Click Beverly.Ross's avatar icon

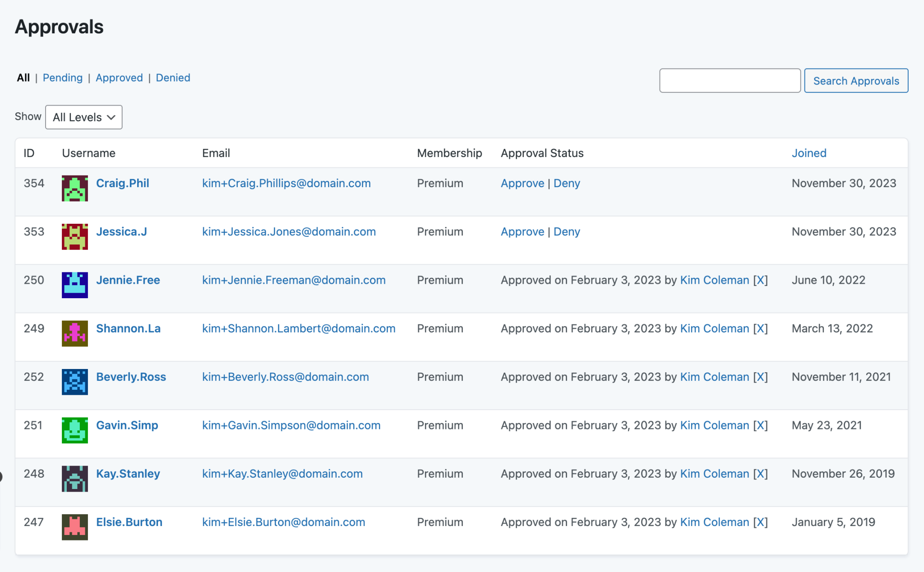pos(75,382)
